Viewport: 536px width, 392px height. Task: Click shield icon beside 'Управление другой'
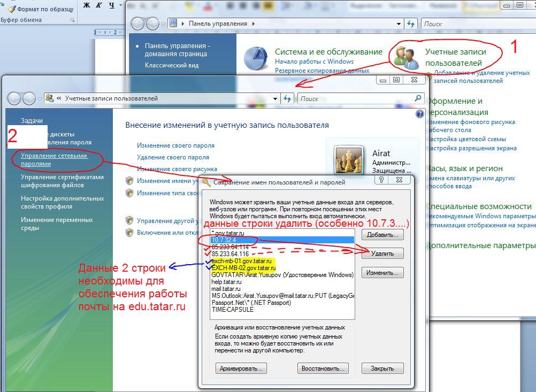tap(129, 221)
